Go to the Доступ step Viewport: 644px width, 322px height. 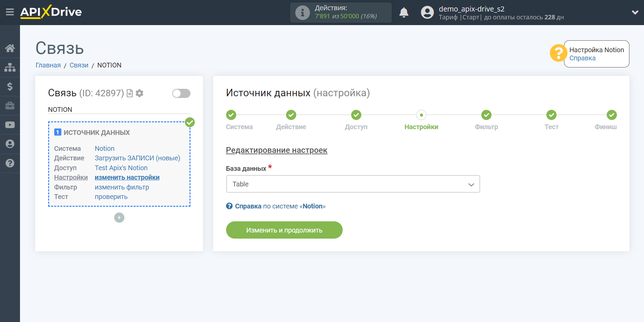pos(356,115)
